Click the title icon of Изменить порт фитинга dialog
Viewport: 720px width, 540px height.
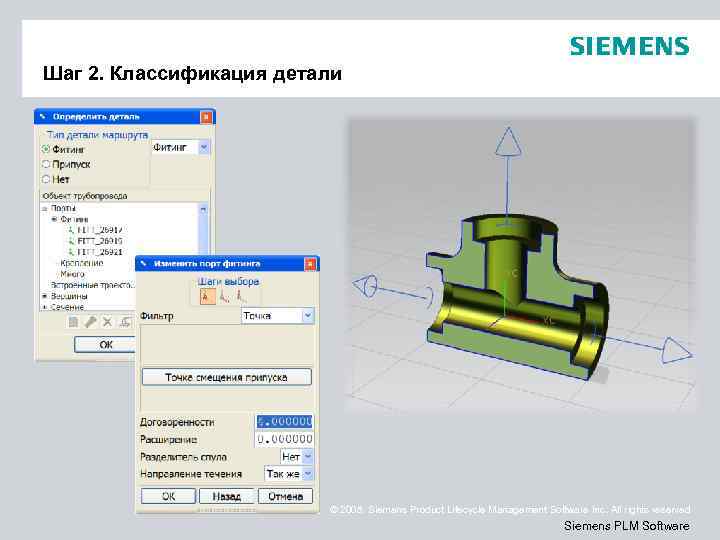point(144,264)
